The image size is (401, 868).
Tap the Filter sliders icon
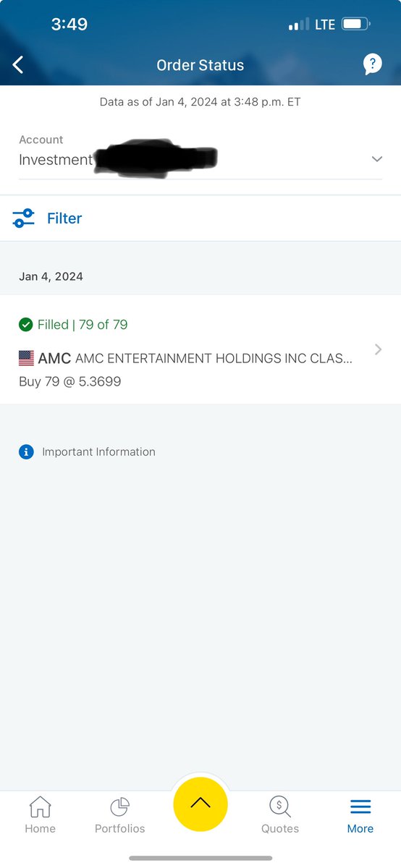24,218
